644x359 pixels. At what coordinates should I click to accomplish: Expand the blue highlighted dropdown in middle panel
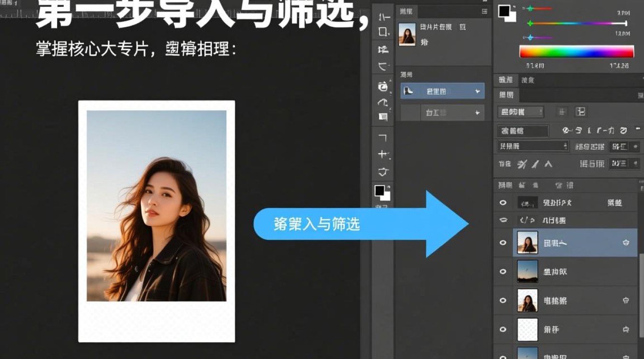click(x=477, y=91)
